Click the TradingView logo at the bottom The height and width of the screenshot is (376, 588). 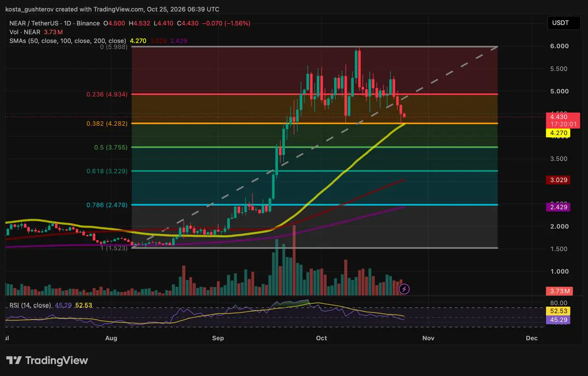pyautogui.click(x=47, y=360)
